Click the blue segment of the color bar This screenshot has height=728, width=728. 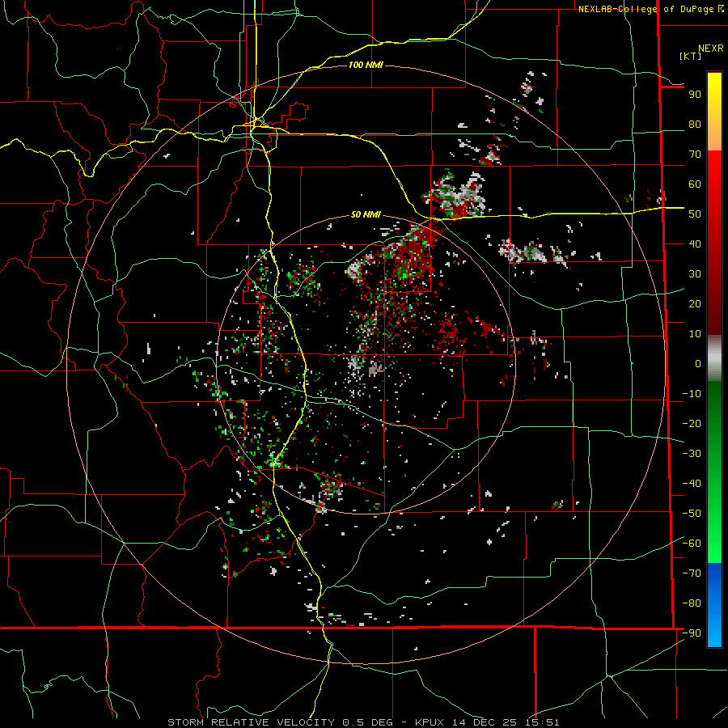714,605
